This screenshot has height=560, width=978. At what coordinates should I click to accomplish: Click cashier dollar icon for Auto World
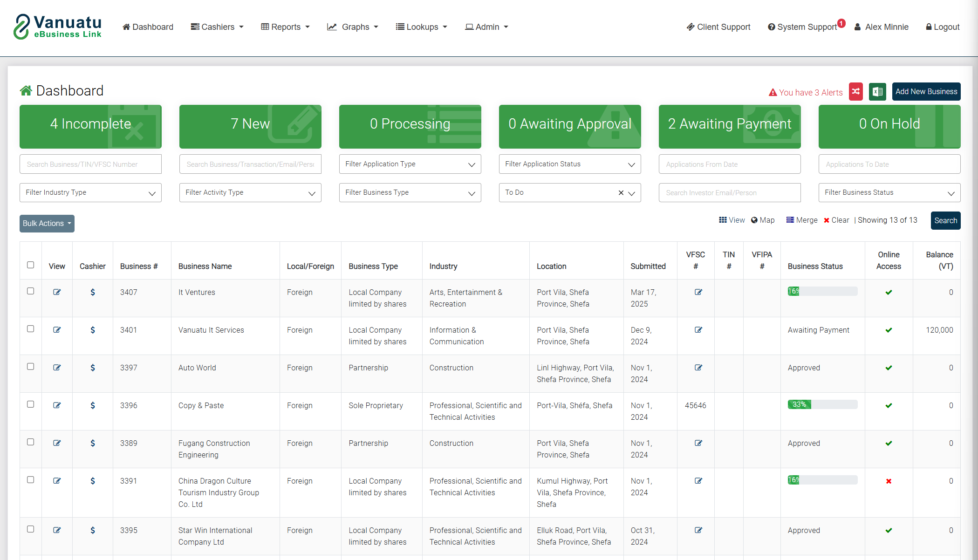pyautogui.click(x=92, y=368)
